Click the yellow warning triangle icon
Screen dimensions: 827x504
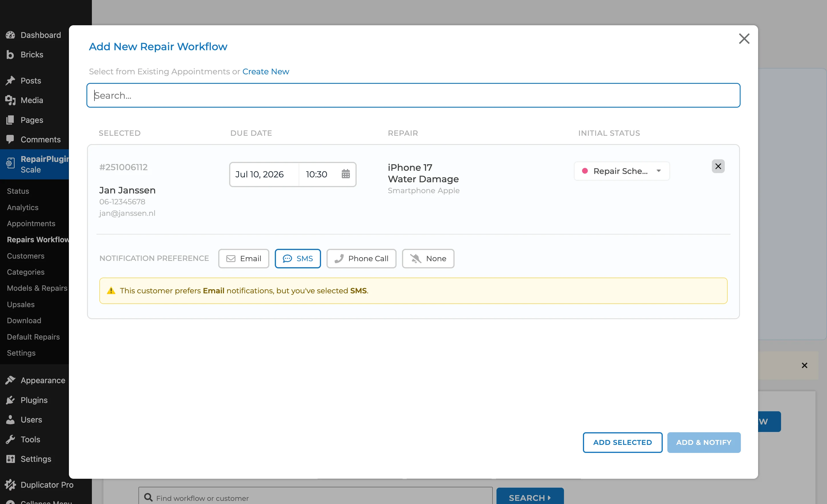pos(111,290)
